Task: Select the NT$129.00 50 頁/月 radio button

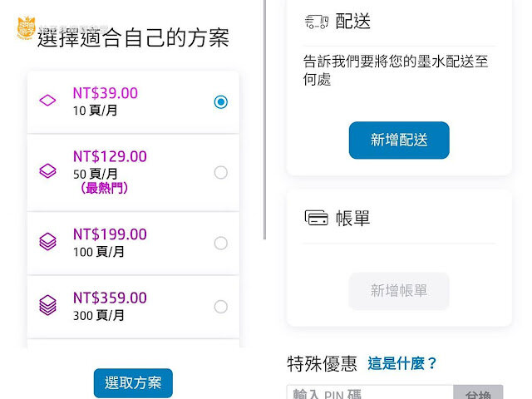Action: (220, 173)
